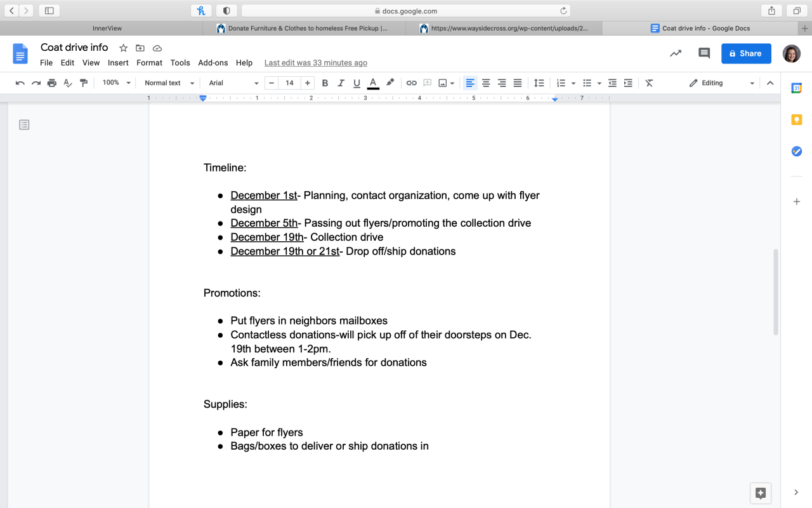Open the Help menu
The height and width of the screenshot is (508, 812).
pos(244,63)
